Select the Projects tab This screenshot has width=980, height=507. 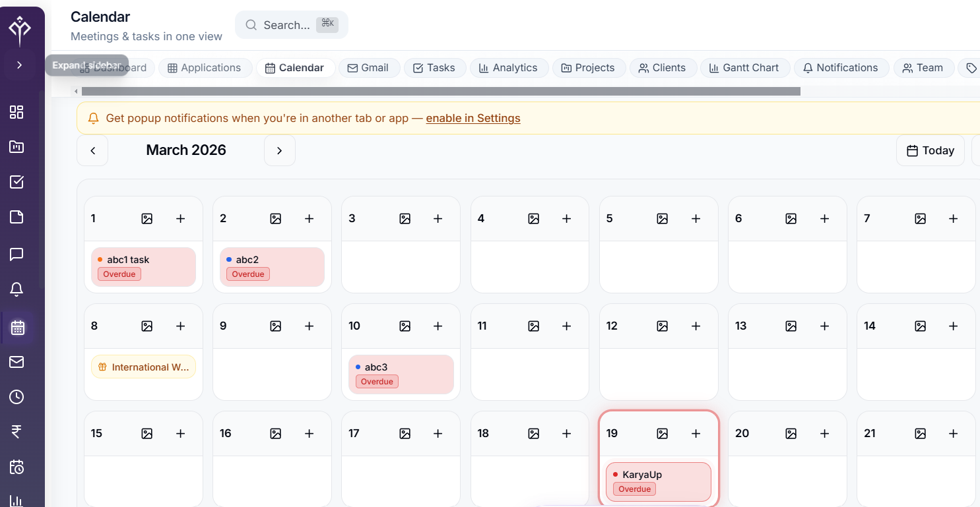(x=587, y=68)
